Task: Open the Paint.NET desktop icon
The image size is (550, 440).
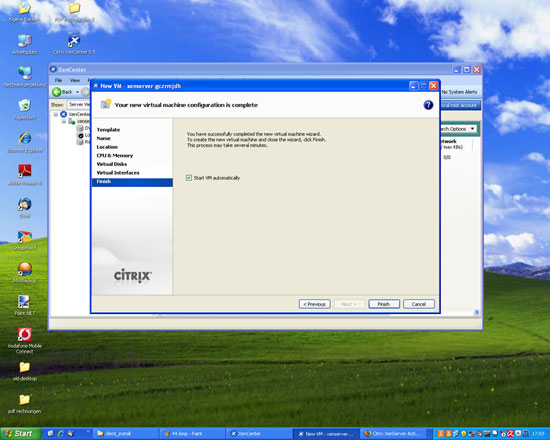Action: [25, 305]
